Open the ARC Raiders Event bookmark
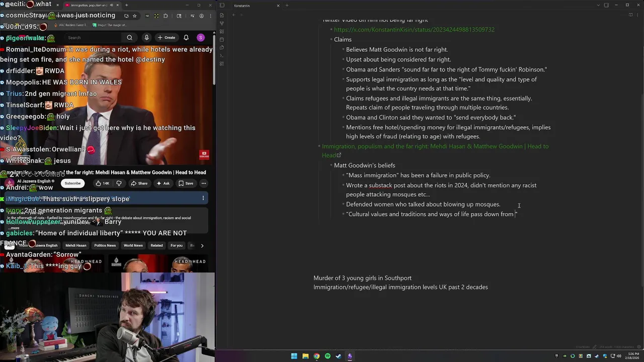Screen dimensions: 644x362 pyautogui.click(x=70, y=25)
